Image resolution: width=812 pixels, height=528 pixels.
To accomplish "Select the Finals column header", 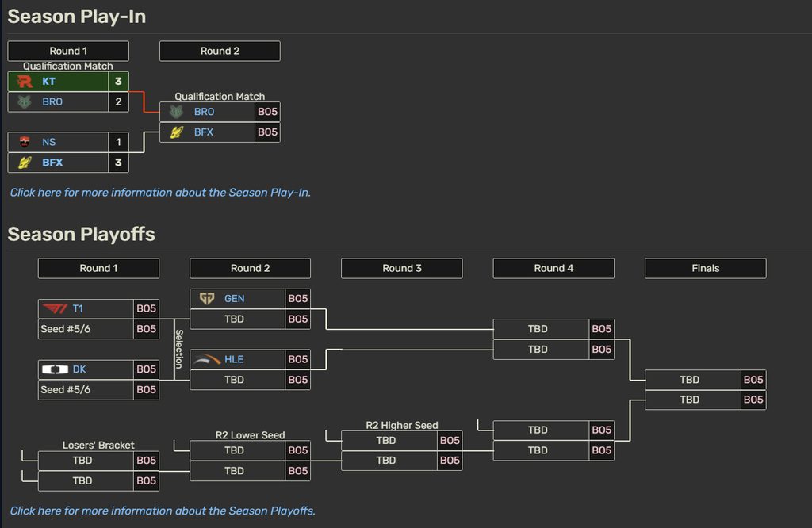I will coord(705,268).
